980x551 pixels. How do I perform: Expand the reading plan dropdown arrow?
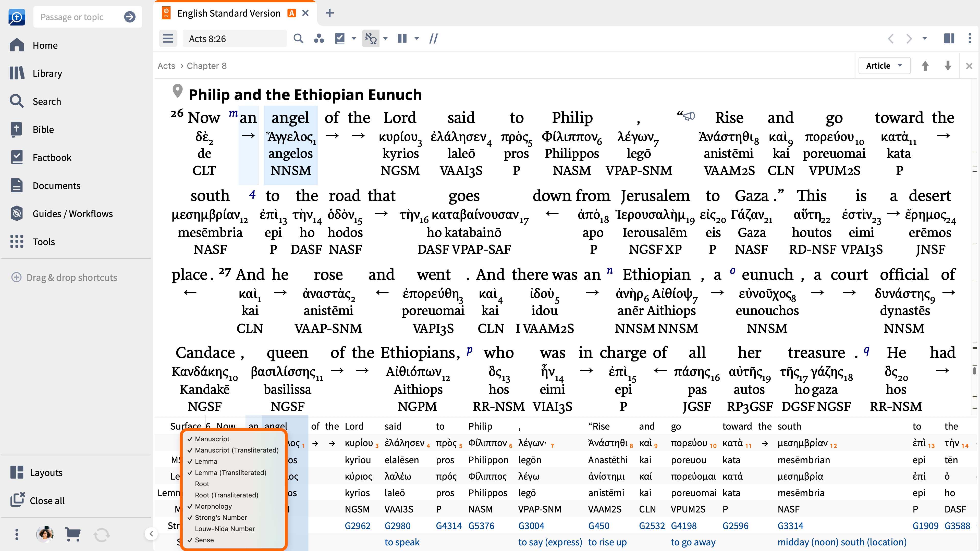coord(354,39)
